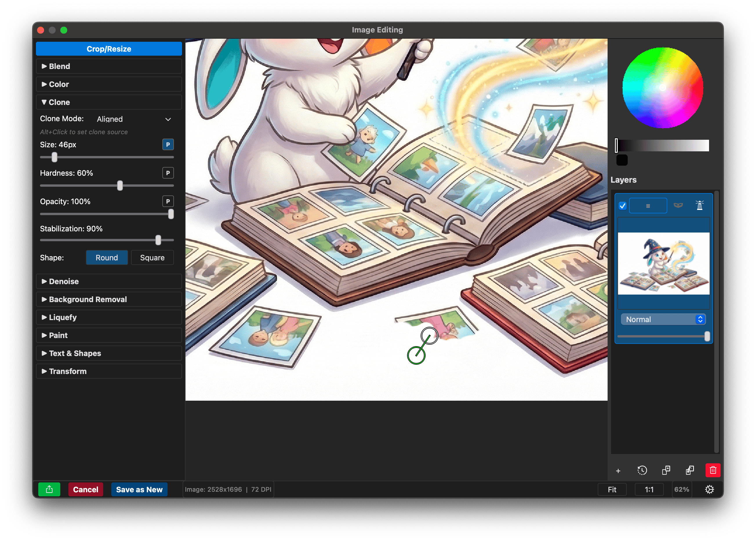Click the green share export icon
This screenshot has width=756, height=541.
[49, 489]
